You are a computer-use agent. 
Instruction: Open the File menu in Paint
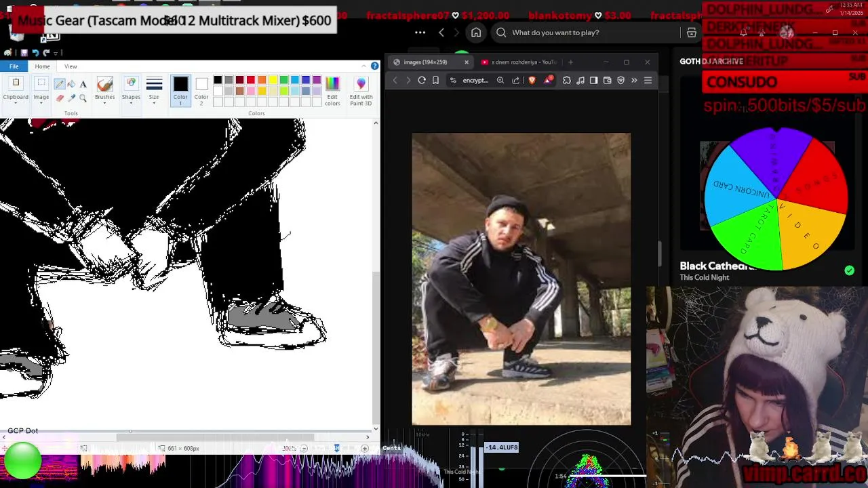point(14,66)
